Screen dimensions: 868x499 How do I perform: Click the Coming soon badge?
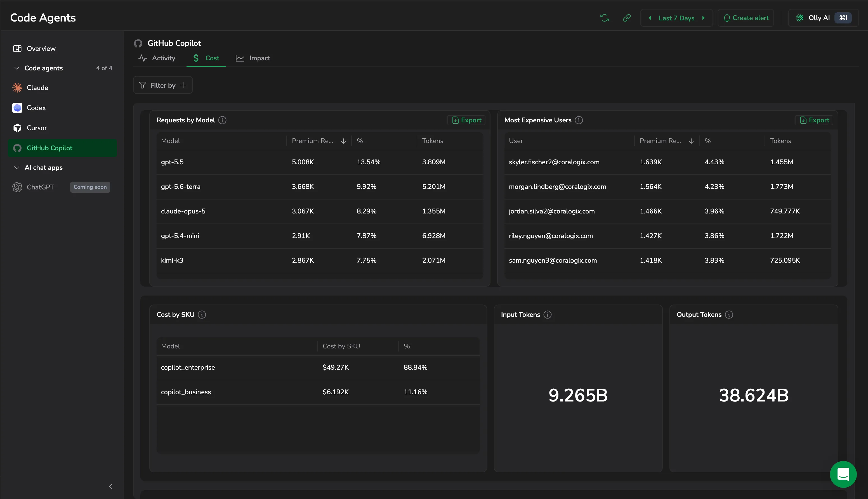point(90,187)
